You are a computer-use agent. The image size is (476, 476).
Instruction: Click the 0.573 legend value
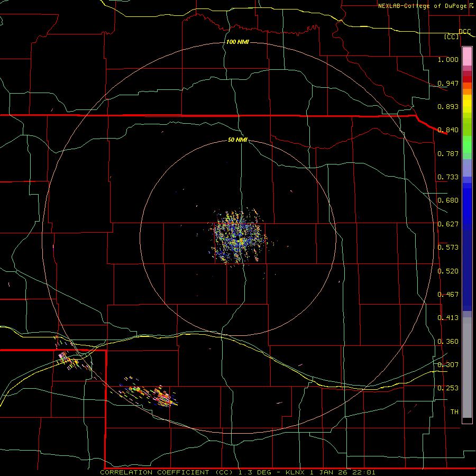click(x=448, y=248)
